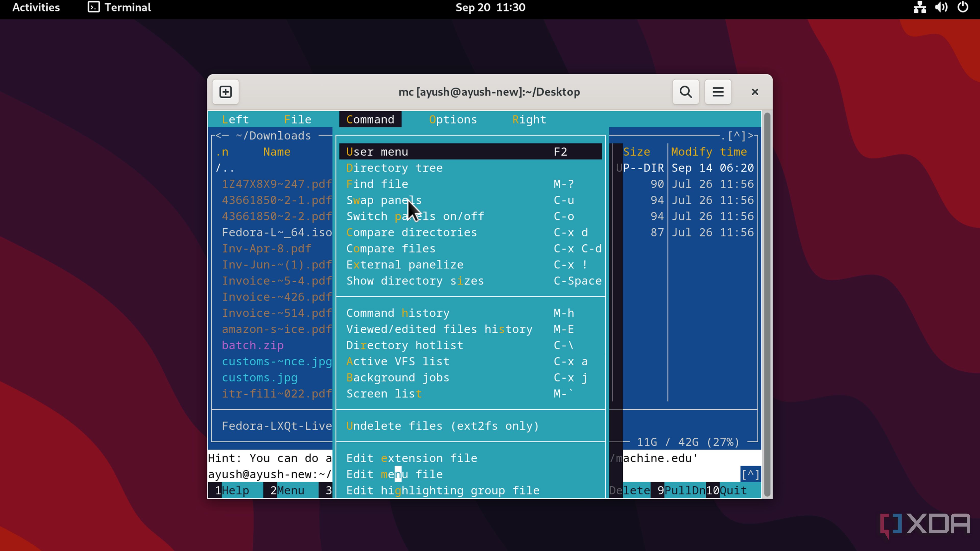Image resolution: width=980 pixels, height=551 pixels.
Task: Select Directory hotlist menu entry
Action: click(x=405, y=345)
